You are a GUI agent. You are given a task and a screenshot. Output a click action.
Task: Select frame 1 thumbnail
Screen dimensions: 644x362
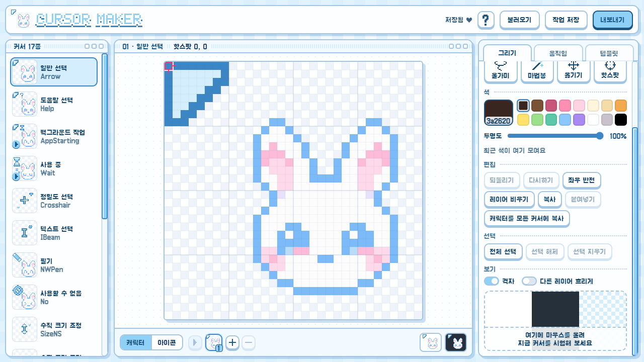pos(214,343)
